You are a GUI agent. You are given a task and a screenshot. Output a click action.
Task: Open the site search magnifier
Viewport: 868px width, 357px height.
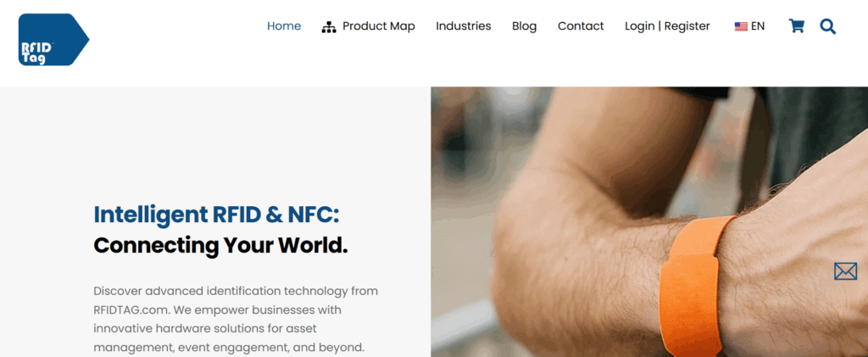point(827,26)
